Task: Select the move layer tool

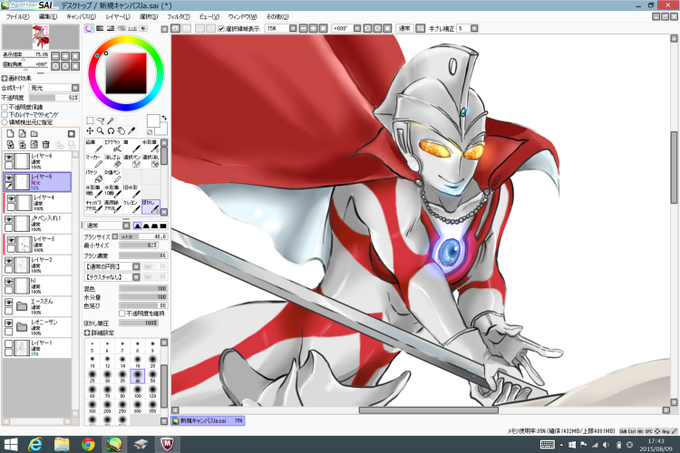Action: pyautogui.click(x=90, y=130)
